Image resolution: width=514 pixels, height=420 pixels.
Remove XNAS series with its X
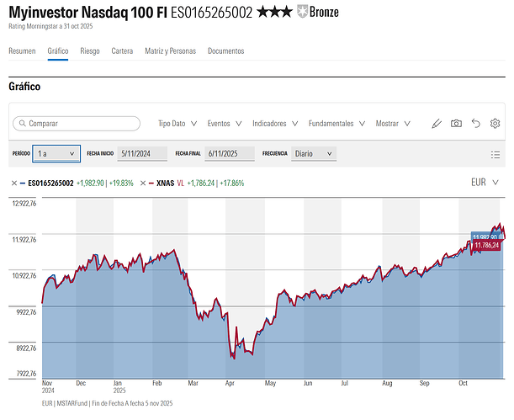141,183
